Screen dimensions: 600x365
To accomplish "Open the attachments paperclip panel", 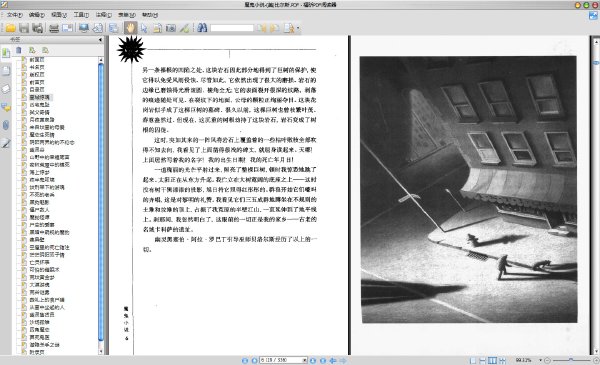I will [x=6, y=125].
